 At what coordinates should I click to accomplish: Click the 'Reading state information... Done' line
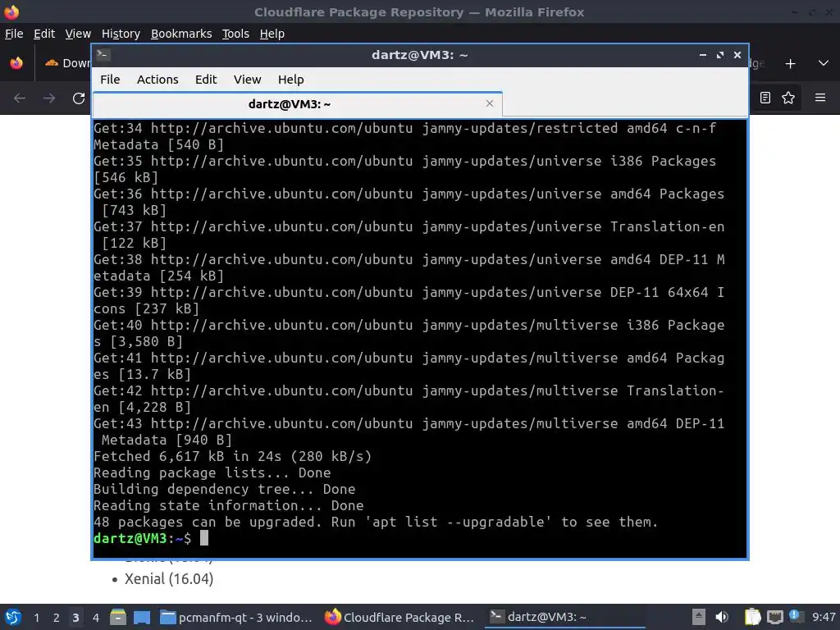tap(229, 505)
